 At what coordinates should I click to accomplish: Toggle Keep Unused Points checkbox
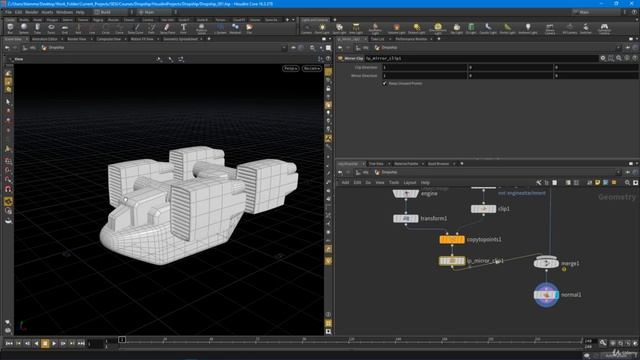[x=384, y=83]
